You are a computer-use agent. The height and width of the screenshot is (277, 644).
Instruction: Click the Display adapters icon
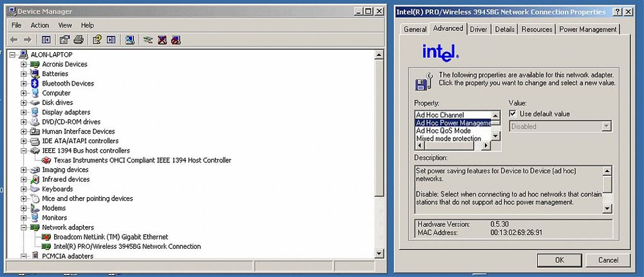[x=35, y=112]
